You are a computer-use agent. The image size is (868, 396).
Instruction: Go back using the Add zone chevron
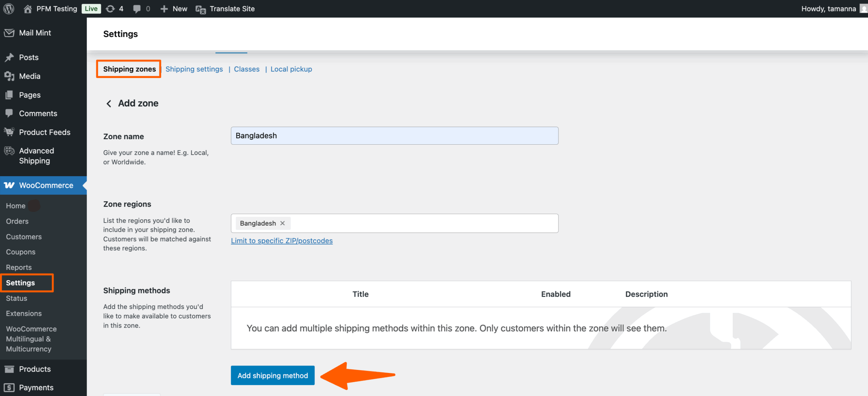pyautogui.click(x=108, y=103)
